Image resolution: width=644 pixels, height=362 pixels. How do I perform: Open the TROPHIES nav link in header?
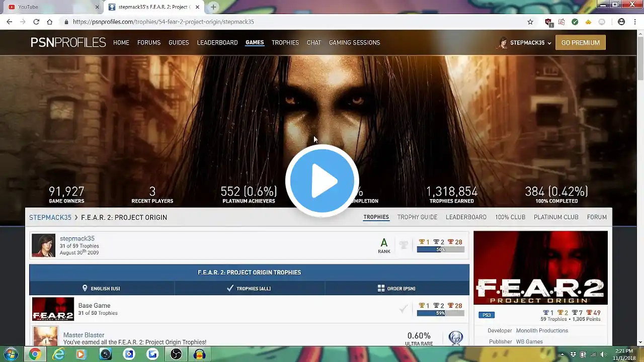285,43
